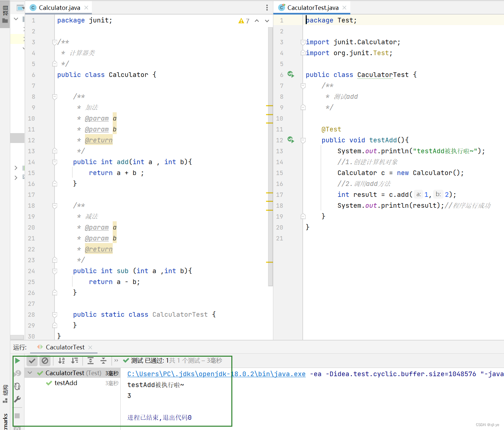
Task: Click the vertical scrollbar thumb of Calculator.java editor
Action: [270, 156]
